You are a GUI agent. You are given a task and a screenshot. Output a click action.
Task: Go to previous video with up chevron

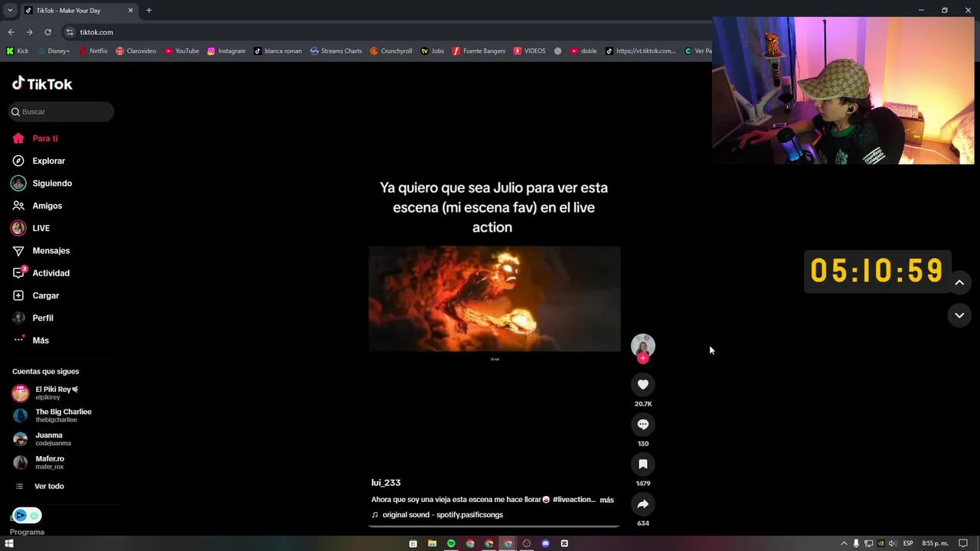(x=959, y=282)
